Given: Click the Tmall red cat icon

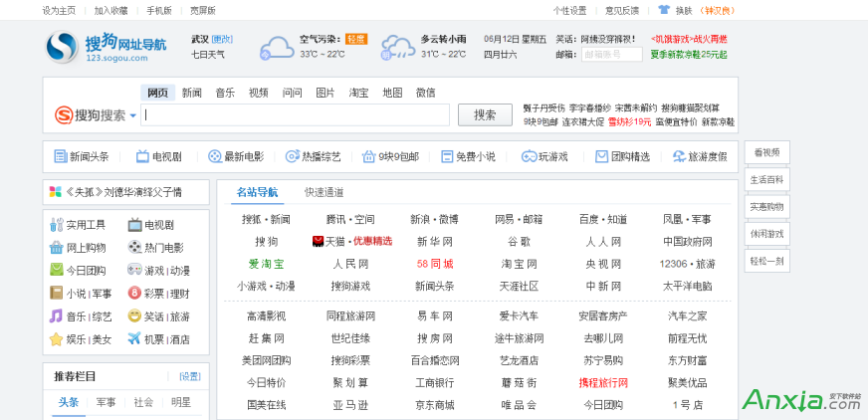Looking at the screenshot, I should (318, 241).
